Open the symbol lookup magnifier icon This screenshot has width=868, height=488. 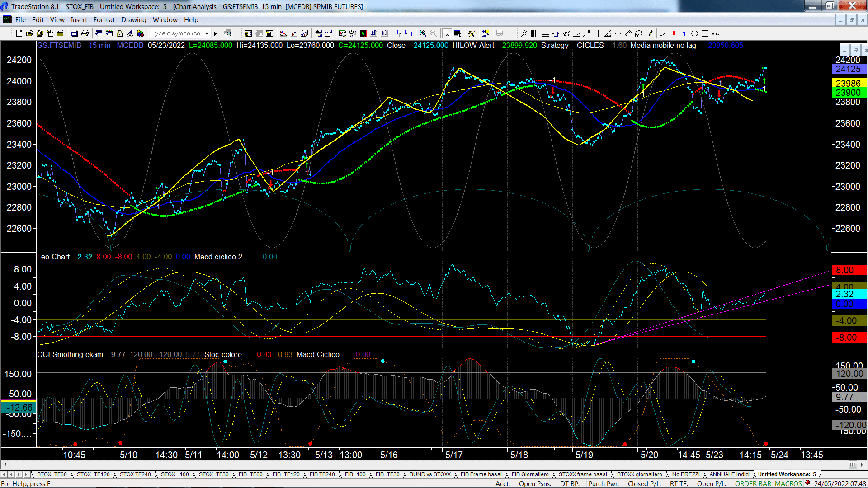click(228, 33)
